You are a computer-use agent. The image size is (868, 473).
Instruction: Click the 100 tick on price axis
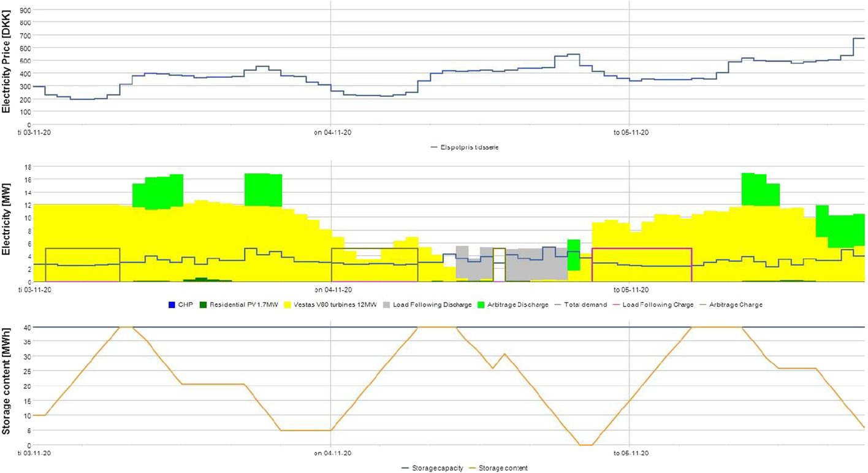25,112
